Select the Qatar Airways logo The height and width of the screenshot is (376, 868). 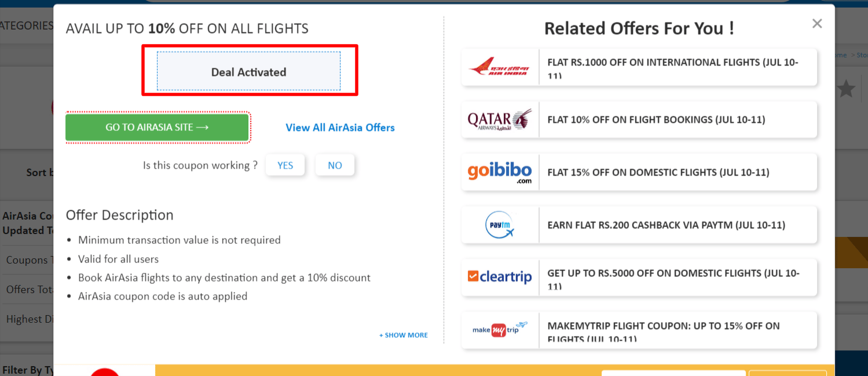499,119
